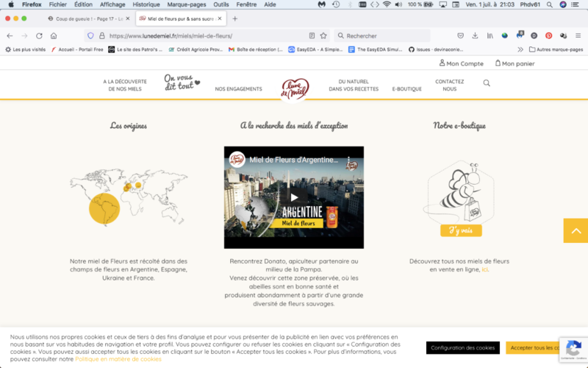
Task: Open the Siri icon in menu bar
Action: [x=563, y=4]
